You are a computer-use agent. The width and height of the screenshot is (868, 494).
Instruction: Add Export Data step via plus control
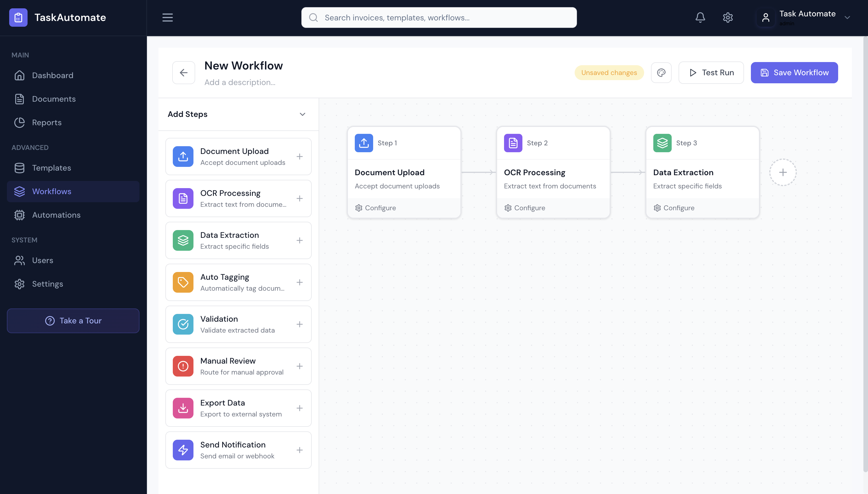click(x=300, y=408)
